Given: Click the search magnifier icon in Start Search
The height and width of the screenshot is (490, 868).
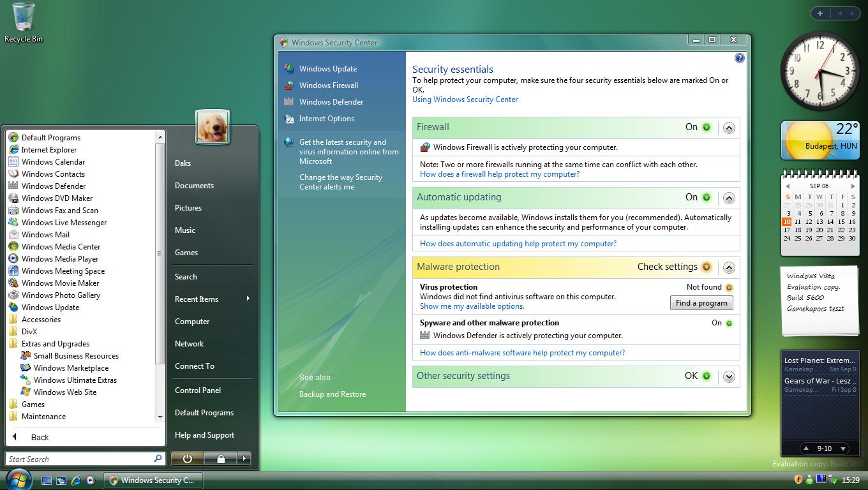Looking at the screenshot, I should pos(158,458).
